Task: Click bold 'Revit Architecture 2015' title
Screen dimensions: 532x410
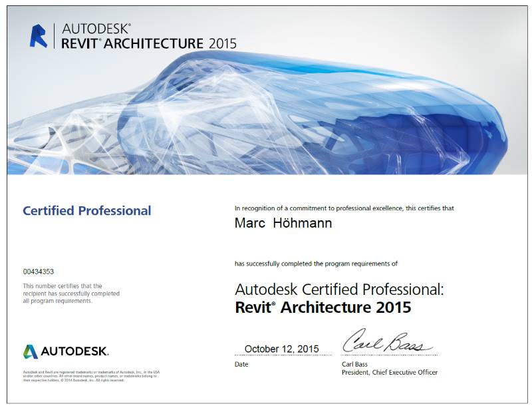Action: tap(323, 307)
